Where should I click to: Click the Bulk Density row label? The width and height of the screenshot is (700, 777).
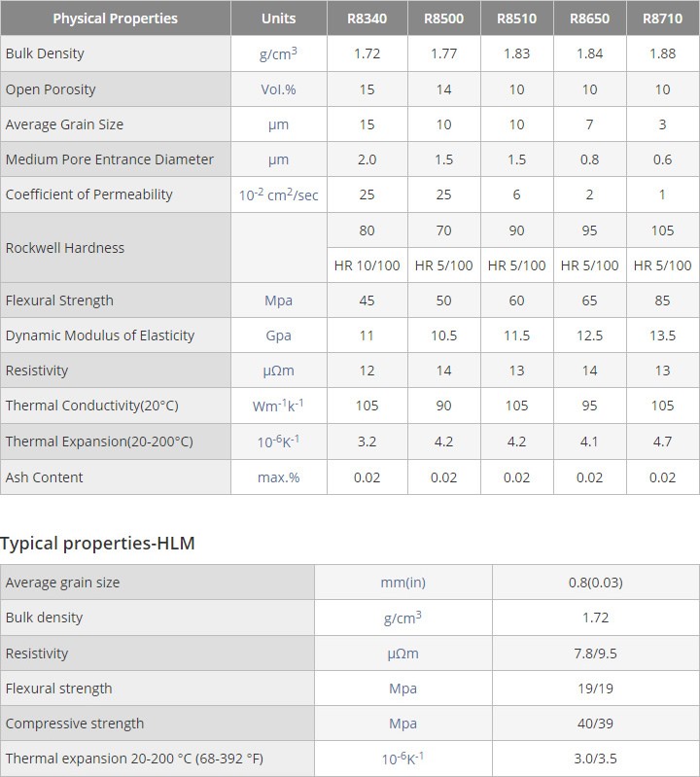(x=45, y=53)
